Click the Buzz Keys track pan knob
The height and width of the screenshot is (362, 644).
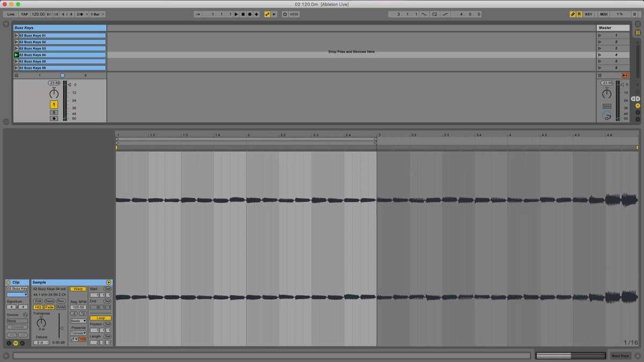point(54,94)
